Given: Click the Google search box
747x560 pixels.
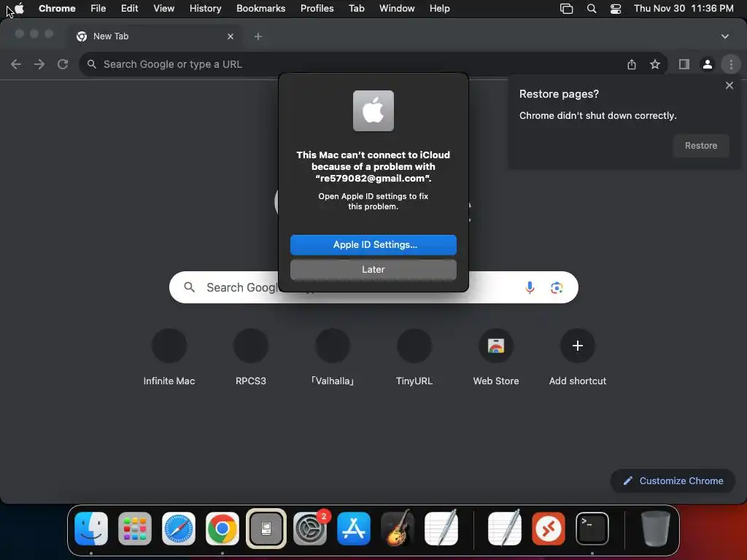Looking at the screenshot, I should (373, 287).
